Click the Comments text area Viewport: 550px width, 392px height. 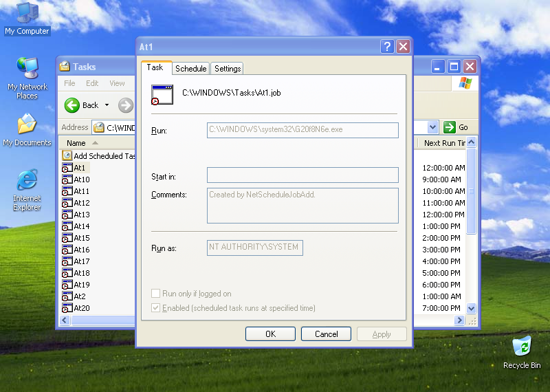coord(302,206)
